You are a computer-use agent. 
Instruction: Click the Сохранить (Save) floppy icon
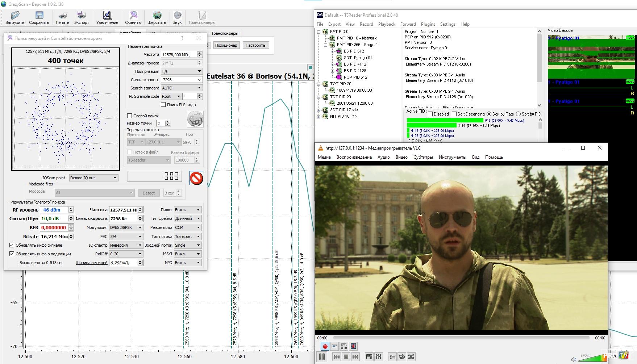(39, 17)
